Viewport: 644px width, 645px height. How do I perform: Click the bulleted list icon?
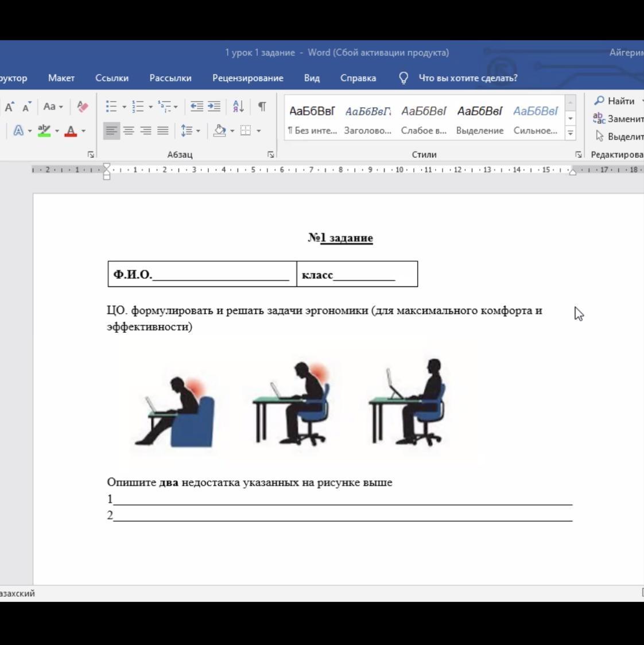click(111, 107)
